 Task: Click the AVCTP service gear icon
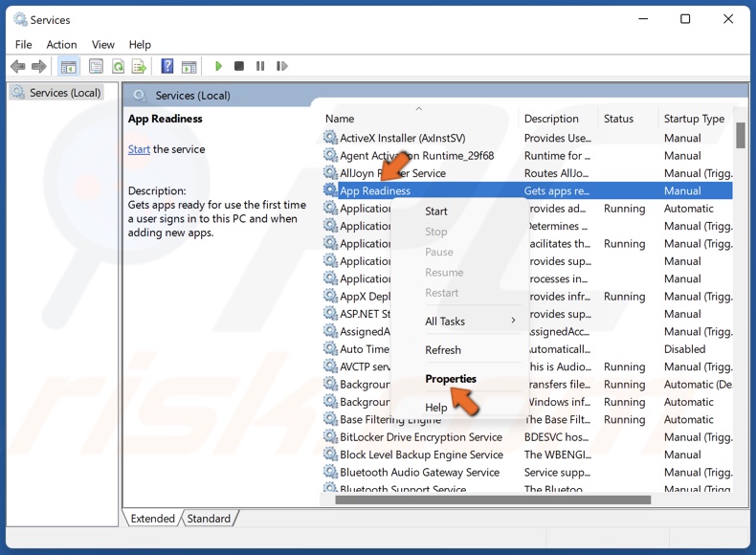point(330,366)
